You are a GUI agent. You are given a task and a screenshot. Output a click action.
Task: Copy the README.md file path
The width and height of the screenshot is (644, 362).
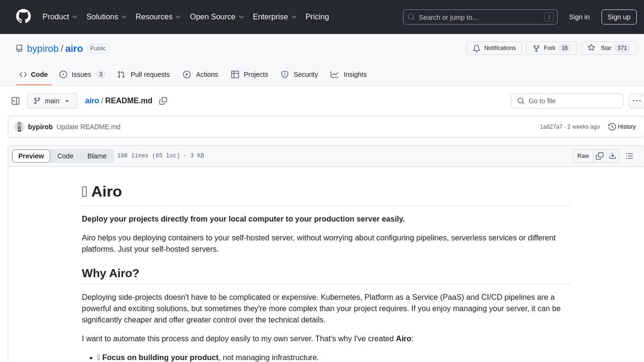point(163,101)
